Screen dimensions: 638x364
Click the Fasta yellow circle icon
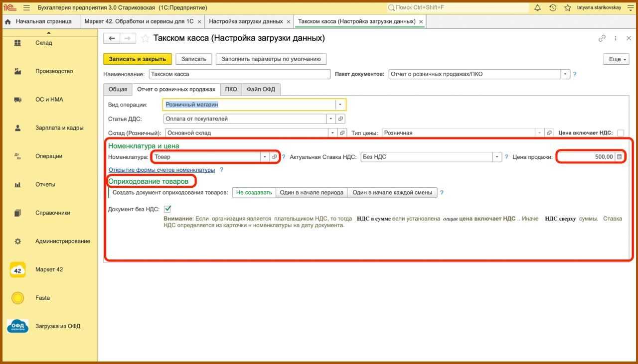pyautogui.click(x=18, y=298)
